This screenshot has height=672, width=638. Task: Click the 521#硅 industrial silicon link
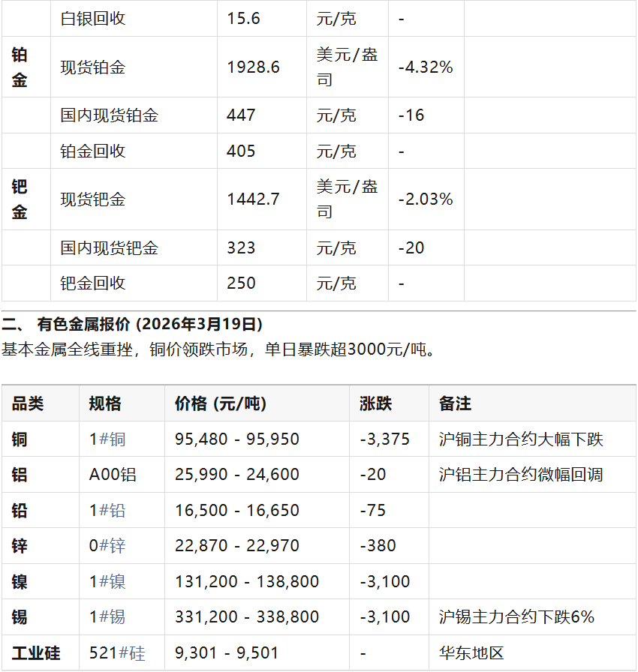point(117,653)
